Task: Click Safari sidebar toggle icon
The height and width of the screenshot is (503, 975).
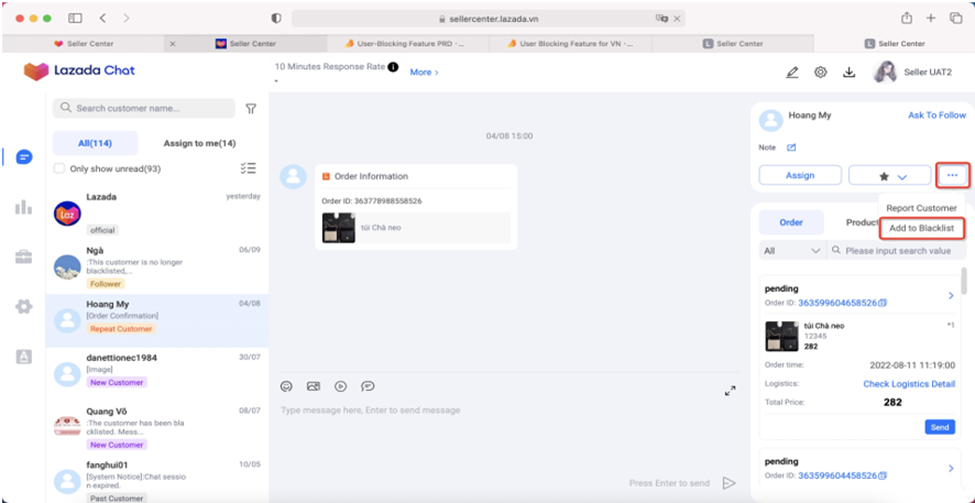Action: pos(75,19)
